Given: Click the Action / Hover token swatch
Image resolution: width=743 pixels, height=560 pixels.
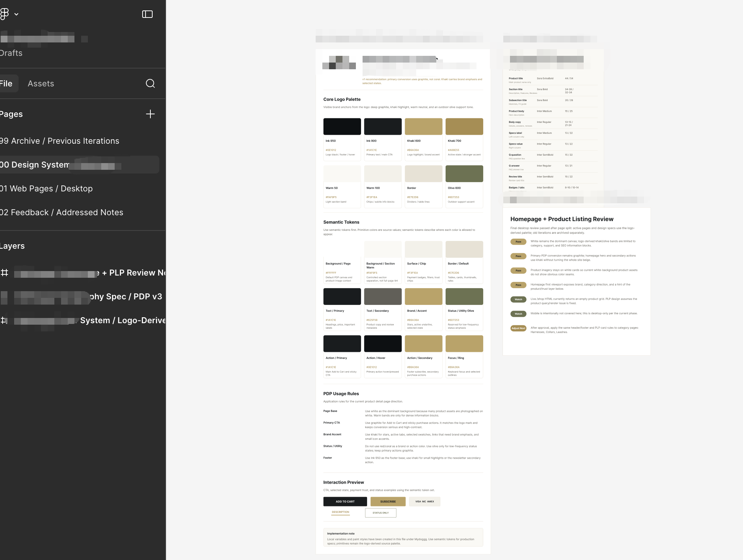Looking at the screenshot, I should [383, 344].
